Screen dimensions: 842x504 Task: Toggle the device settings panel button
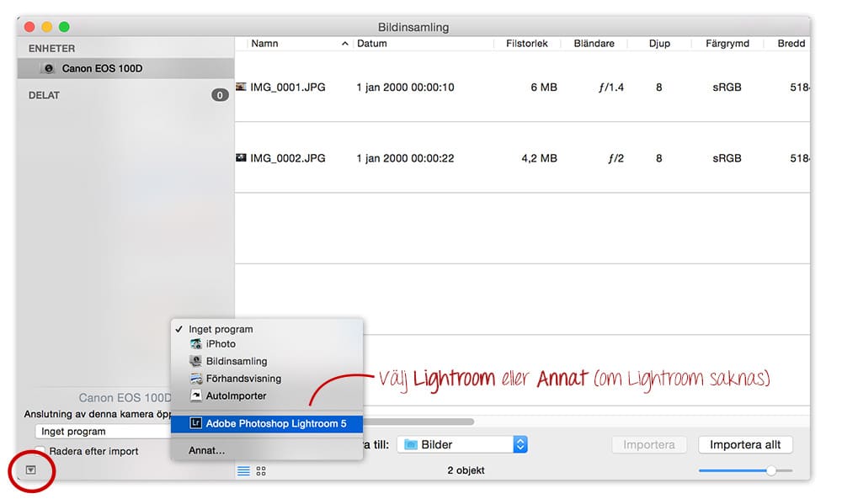click(x=31, y=470)
